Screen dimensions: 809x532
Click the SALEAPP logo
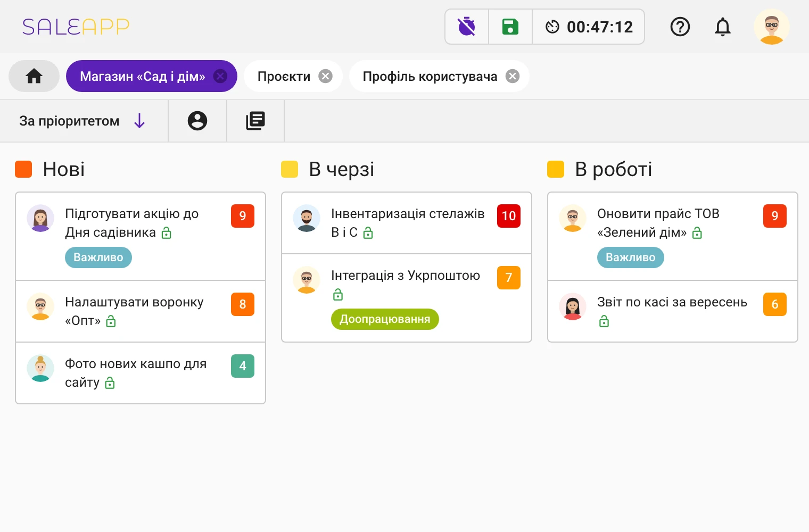point(76,27)
